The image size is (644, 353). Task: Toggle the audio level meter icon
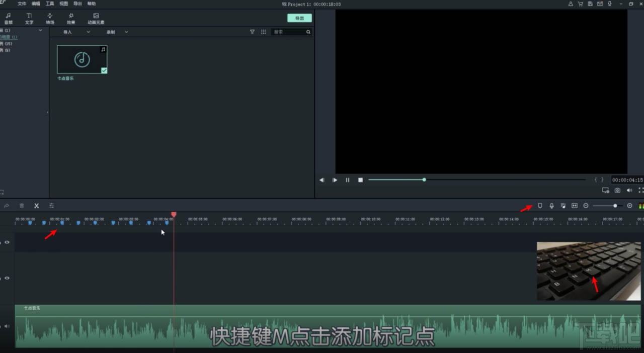641,206
